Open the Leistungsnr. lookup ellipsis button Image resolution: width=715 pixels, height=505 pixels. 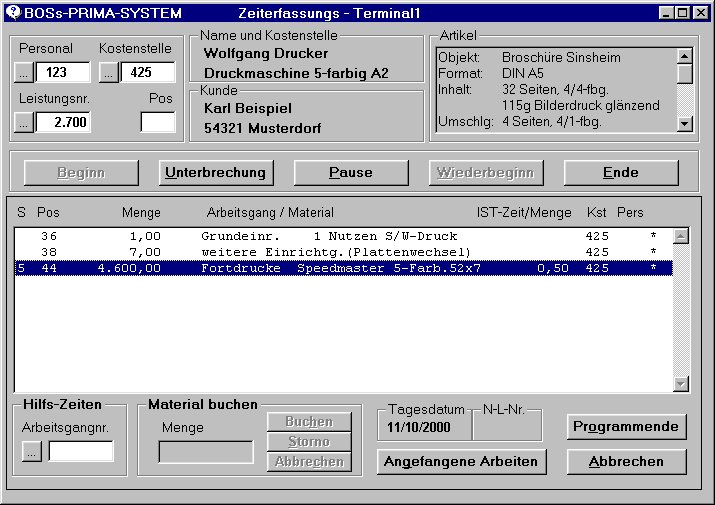[x=24, y=122]
